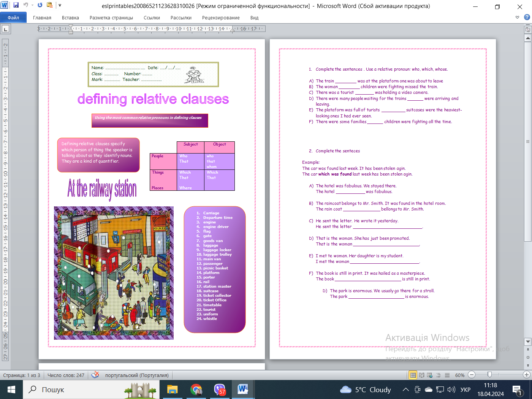Switch to Full Screen Reading view

pyautogui.click(x=421, y=375)
